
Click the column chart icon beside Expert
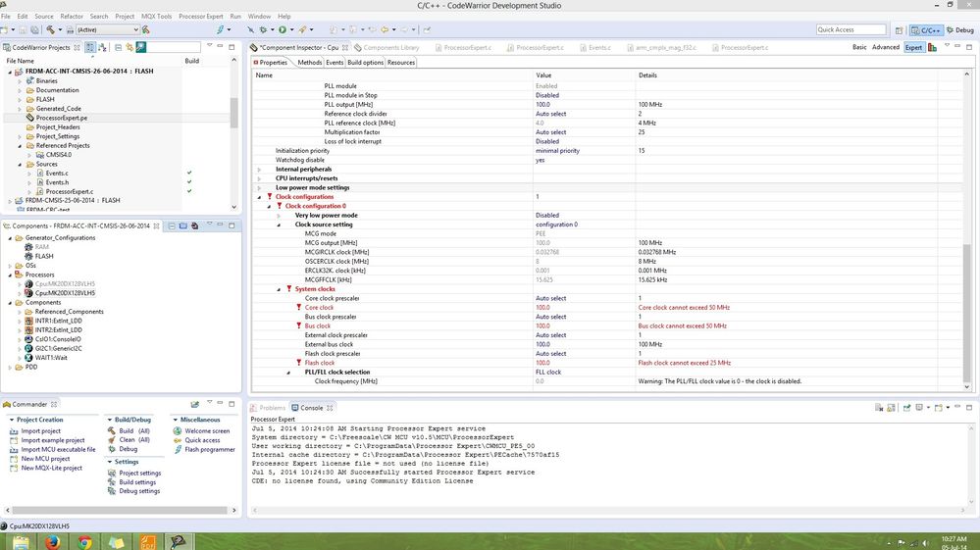click(x=932, y=47)
